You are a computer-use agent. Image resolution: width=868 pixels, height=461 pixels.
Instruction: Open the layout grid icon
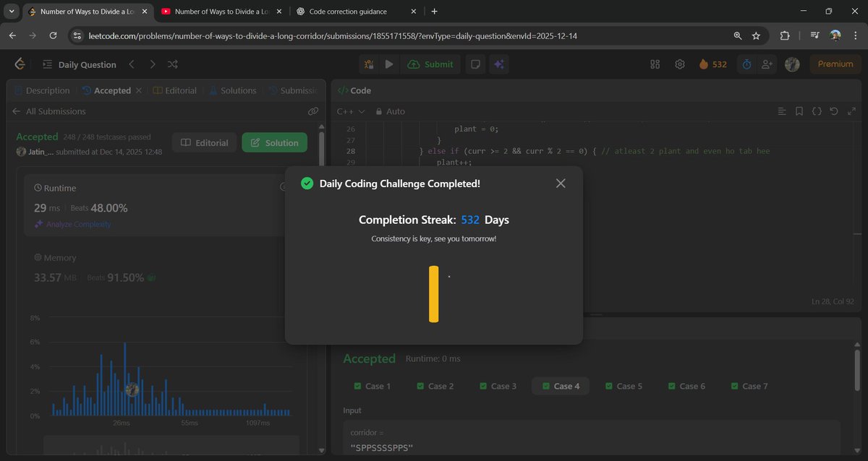pyautogui.click(x=655, y=64)
